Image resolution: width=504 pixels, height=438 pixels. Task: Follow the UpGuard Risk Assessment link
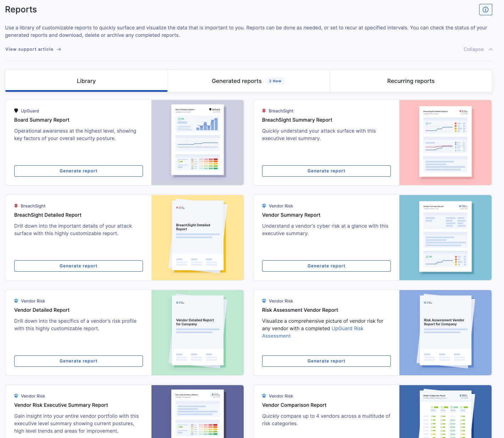click(x=312, y=332)
